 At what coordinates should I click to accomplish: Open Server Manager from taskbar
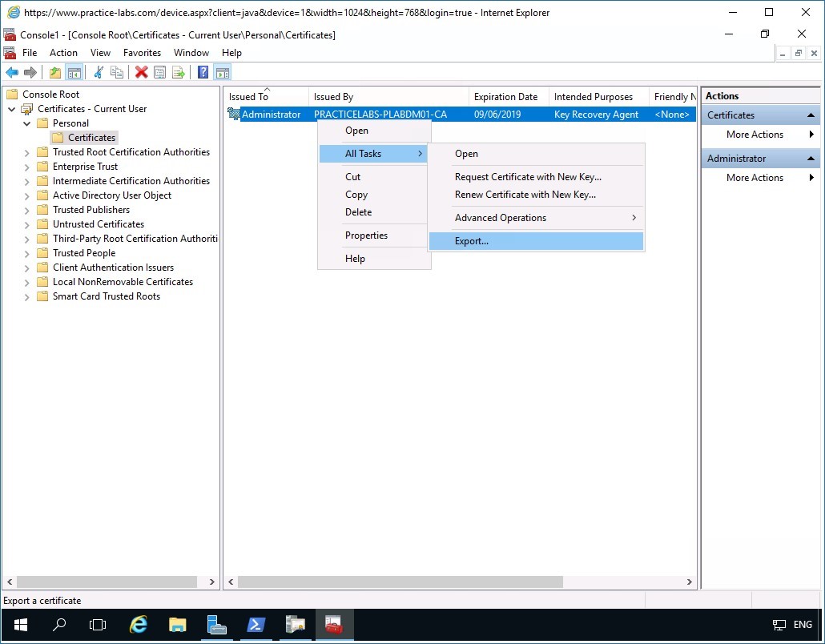click(x=217, y=625)
